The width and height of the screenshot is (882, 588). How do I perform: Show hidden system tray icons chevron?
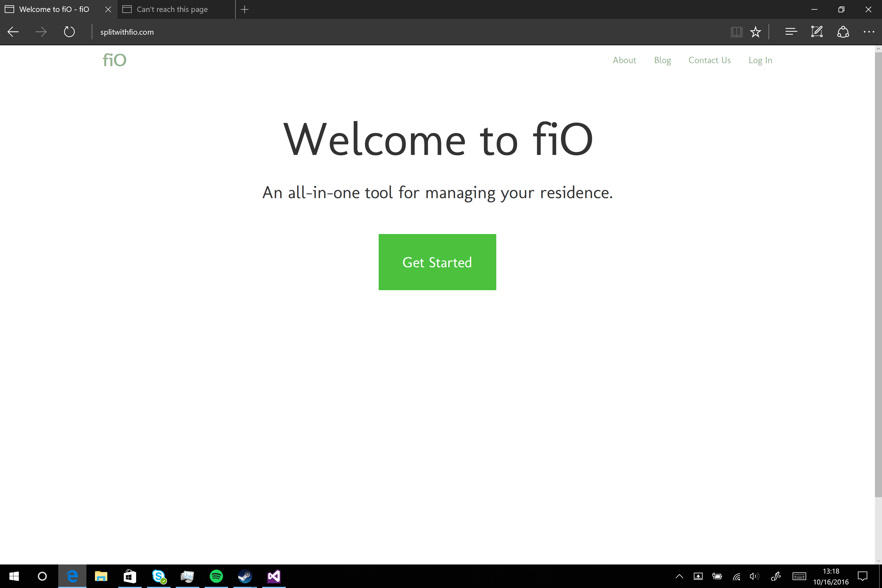(x=679, y=576)
